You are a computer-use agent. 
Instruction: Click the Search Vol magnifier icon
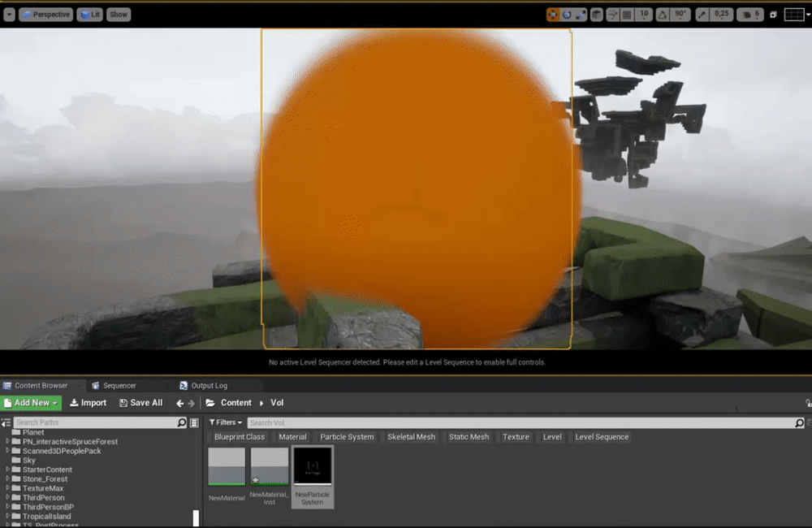tap(800, 423)
